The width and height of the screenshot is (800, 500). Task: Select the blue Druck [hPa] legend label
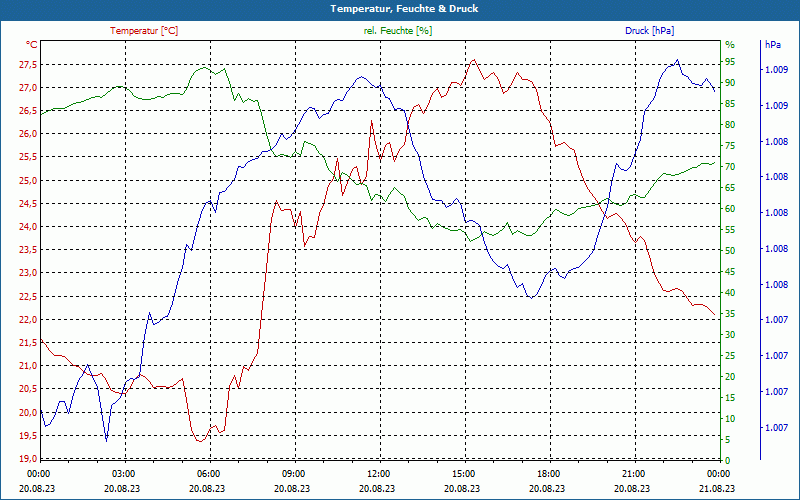pyautogui.click(x=649, y=31)
